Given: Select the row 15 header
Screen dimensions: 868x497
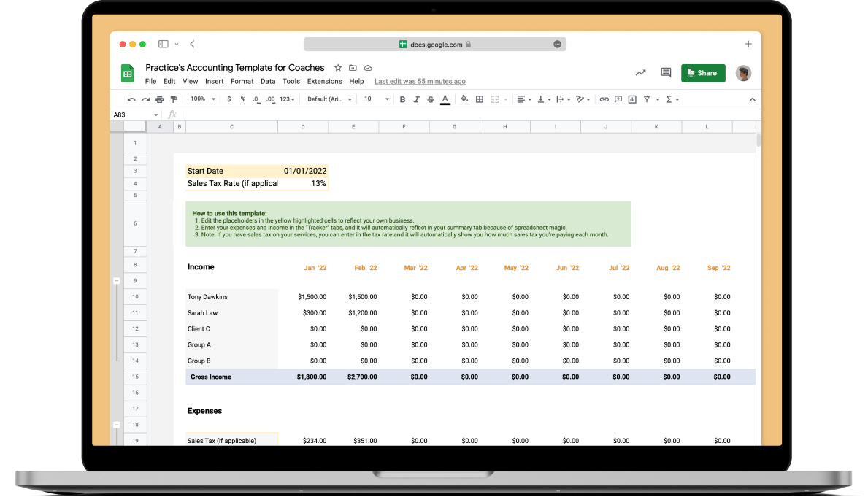Looking at the screenshot, I should pyautogui.click(x=135, y=377).
